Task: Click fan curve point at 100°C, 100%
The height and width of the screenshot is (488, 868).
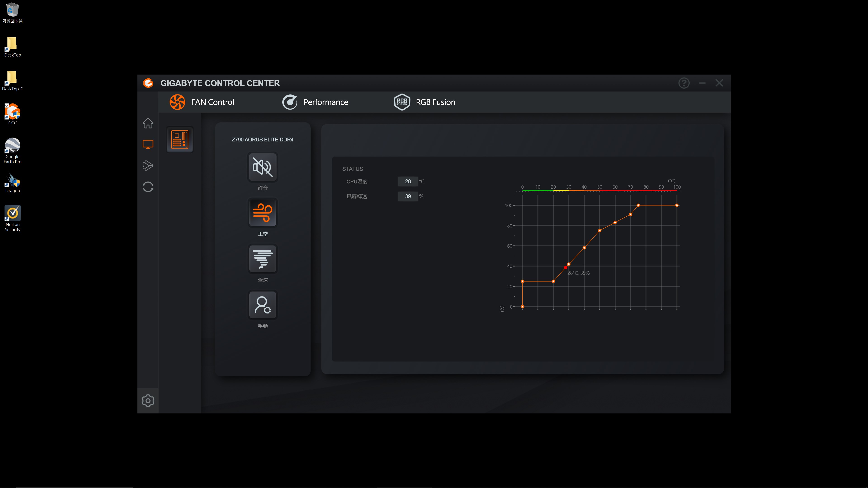Action: [x=677, y=205]
